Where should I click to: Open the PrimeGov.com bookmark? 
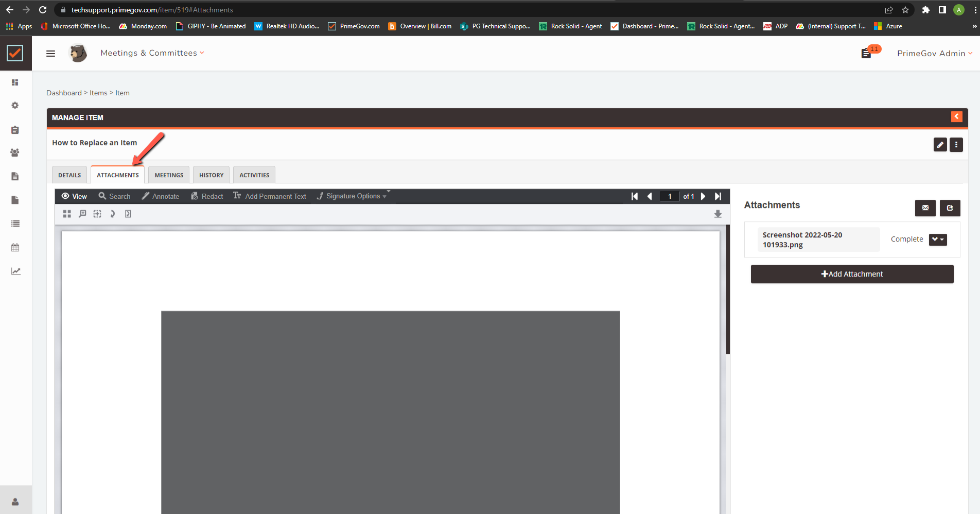[x=354, y=26]
